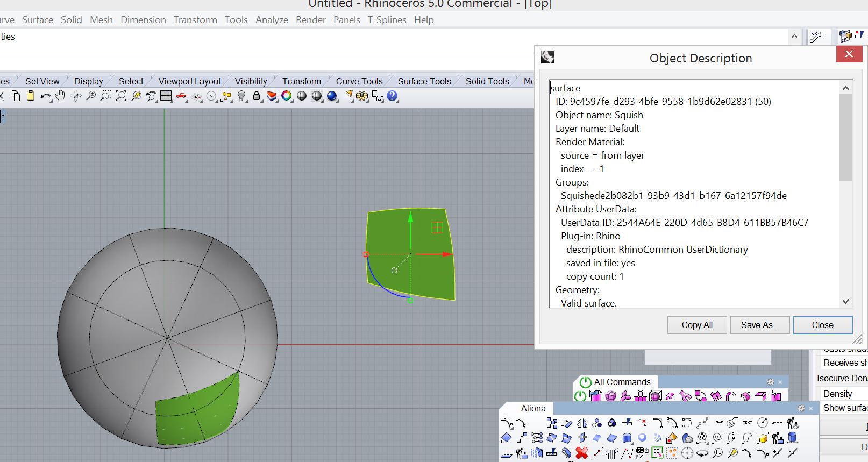Click the Save As... button
Screen dimensions: 868x462
click(759, 325)
